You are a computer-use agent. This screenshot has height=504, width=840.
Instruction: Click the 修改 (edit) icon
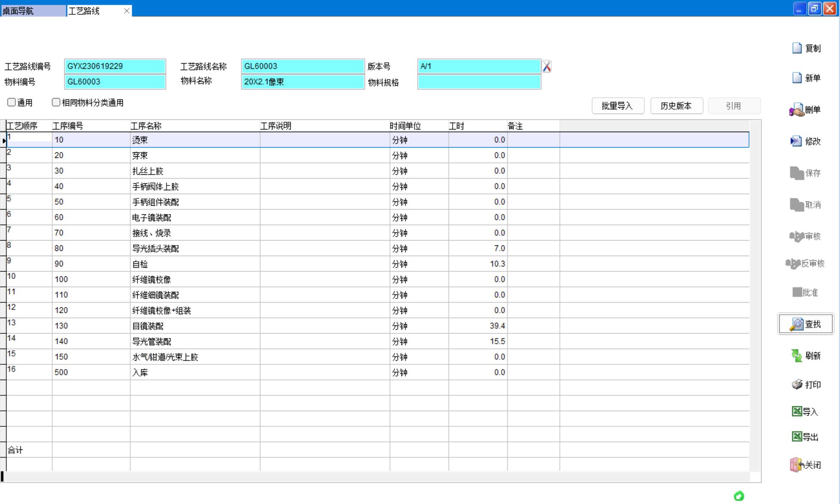tap(797, 141)
